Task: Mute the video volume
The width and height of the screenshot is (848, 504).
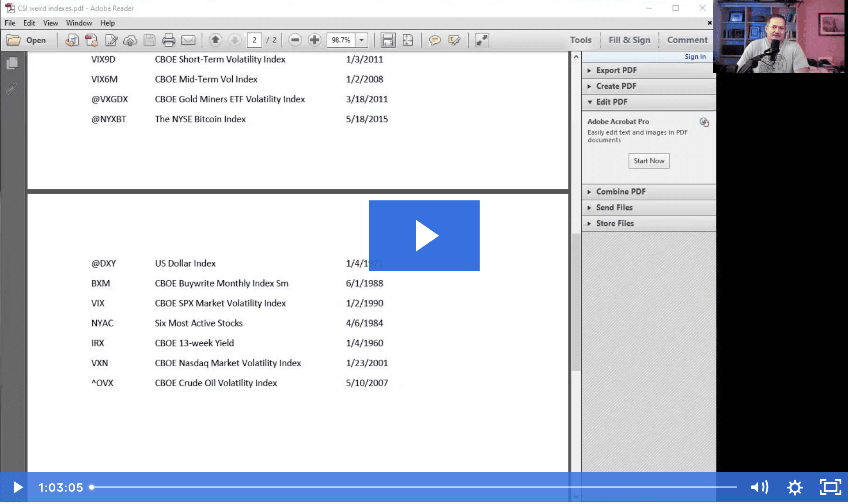Action: 759,487
